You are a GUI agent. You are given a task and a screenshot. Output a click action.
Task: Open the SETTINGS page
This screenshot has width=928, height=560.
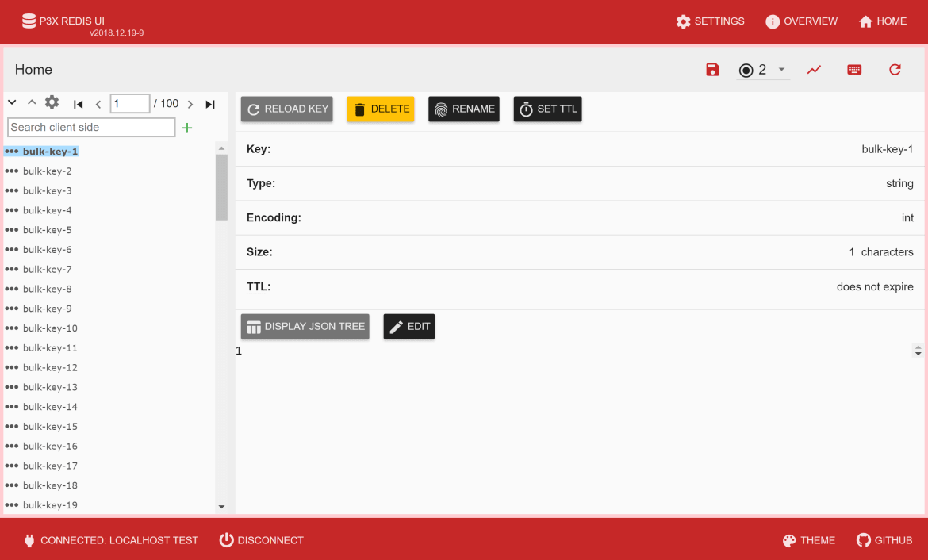(x=710, y=21)
